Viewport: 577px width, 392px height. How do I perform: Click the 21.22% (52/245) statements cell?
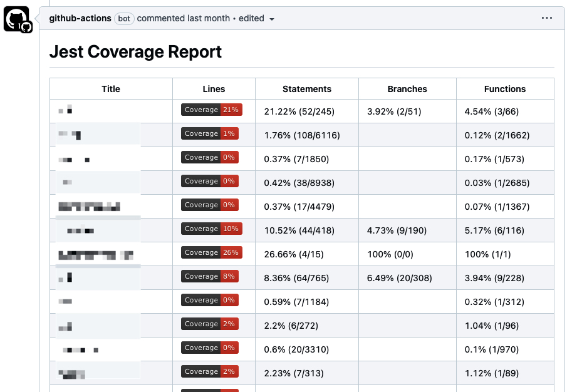point(299,111)
